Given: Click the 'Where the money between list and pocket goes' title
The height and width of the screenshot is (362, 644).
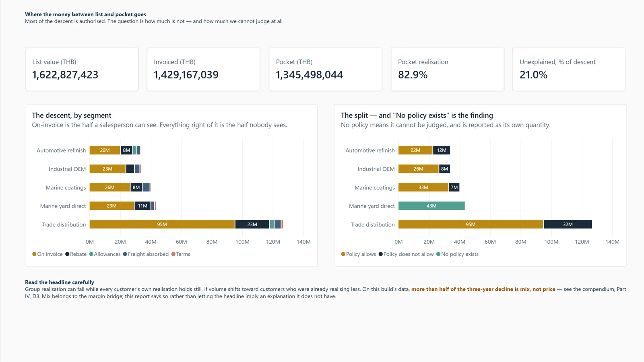Looking at the screenshot, I should pyautogui.click(x=85, y=14).
